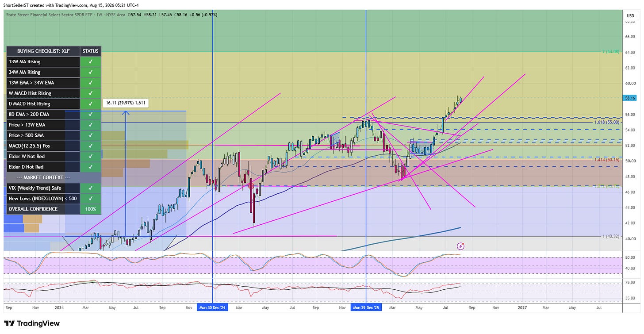
Task: Click the New Lows (INDEX:LOWN) < 500 label
Action: (43, 198)
